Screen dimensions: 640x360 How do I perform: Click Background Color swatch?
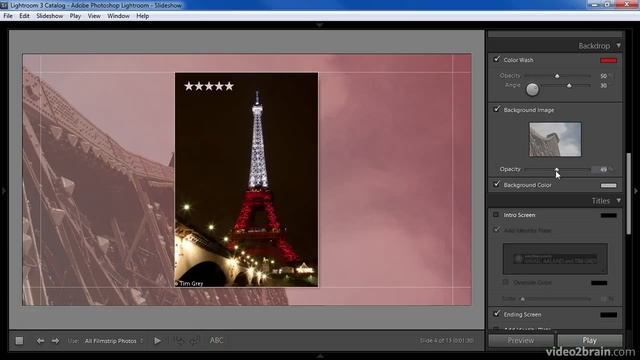tap(608, 185)
